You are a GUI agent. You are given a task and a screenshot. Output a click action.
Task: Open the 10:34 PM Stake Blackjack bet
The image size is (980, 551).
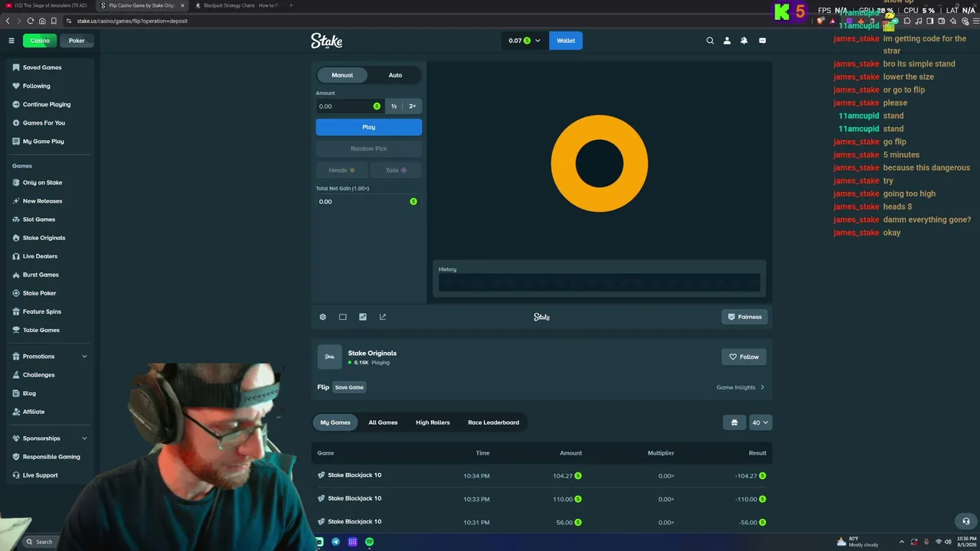[542, 475]
